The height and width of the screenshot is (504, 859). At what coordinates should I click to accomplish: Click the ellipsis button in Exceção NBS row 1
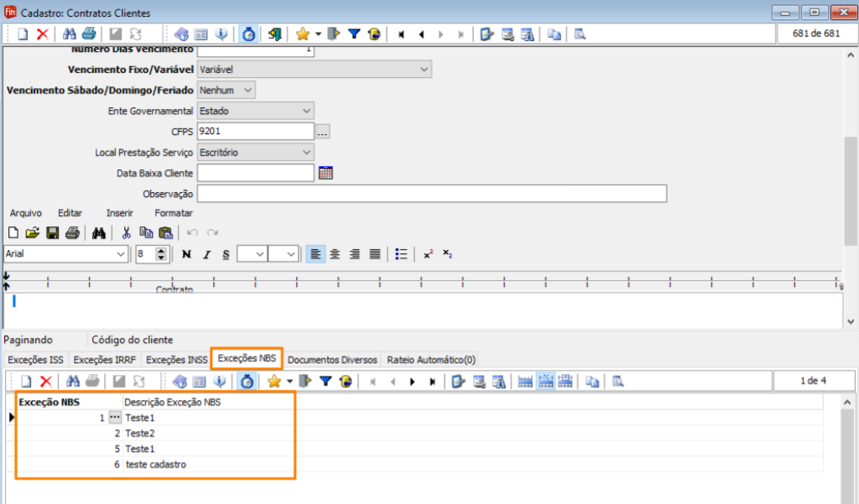[115, 418]
